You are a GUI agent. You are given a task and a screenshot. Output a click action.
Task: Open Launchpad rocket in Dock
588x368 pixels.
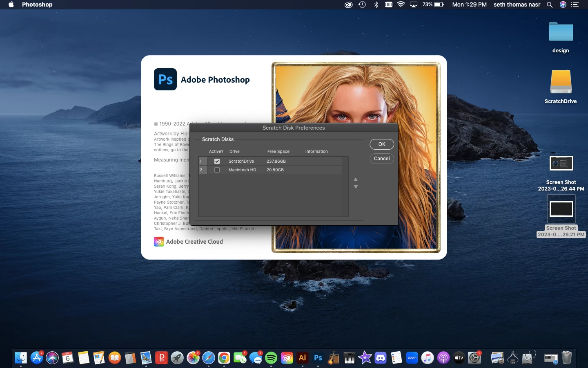pos(177,358)
